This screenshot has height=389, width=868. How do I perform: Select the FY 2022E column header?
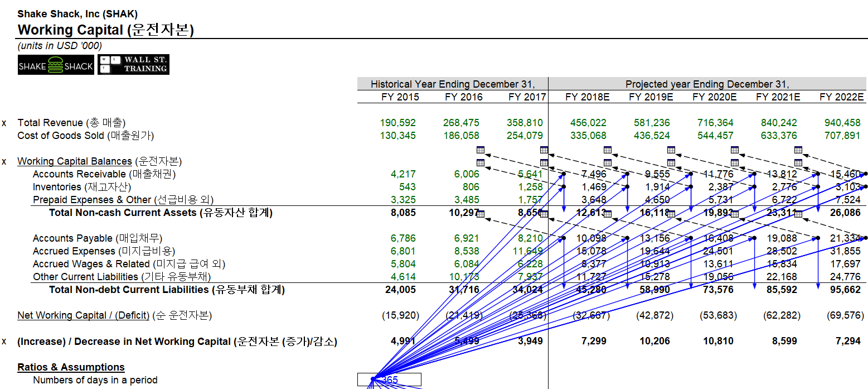pyautogui.click(x=842, y=97)
